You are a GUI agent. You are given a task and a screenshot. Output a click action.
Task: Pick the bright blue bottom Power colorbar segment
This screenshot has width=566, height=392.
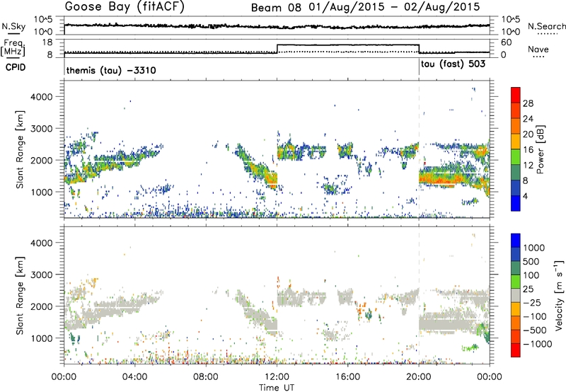516,204
